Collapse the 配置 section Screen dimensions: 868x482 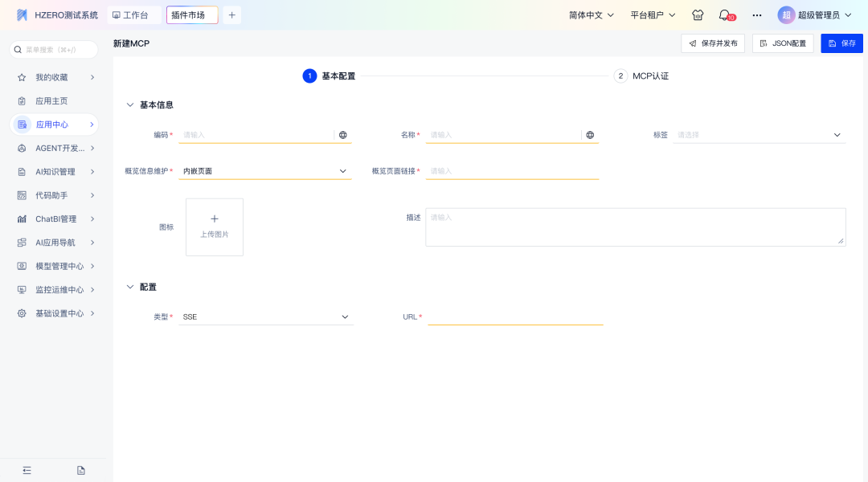pyautogui.click(x=130, y=287)
